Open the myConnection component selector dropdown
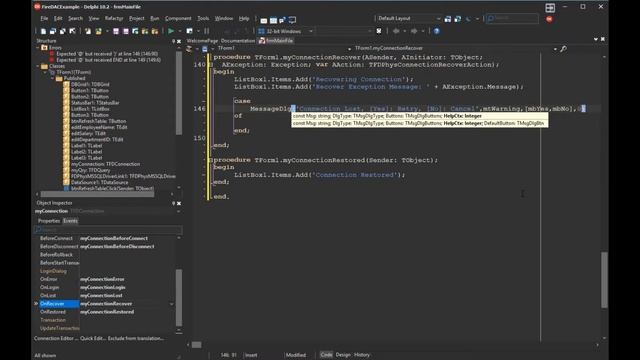Screen dimensions: 640x360 pos(178,211)
